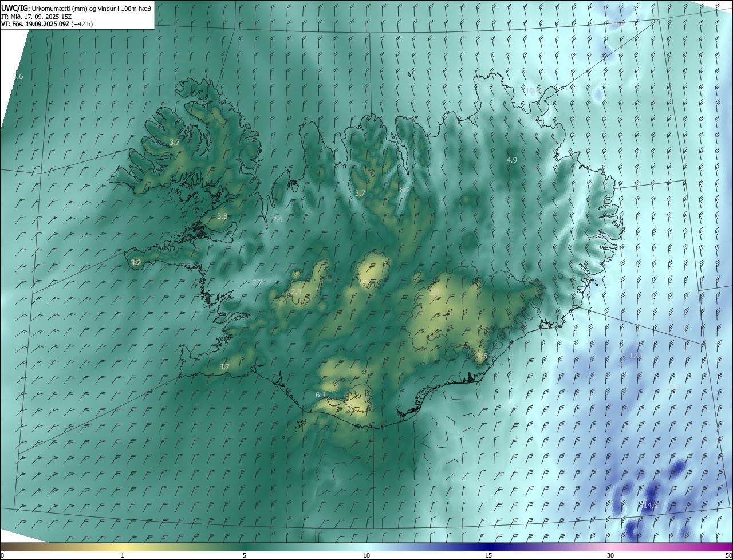Click the 8.2 value label on the map
The height and width of the screenshot is (560, 733).
coord(405,190)
